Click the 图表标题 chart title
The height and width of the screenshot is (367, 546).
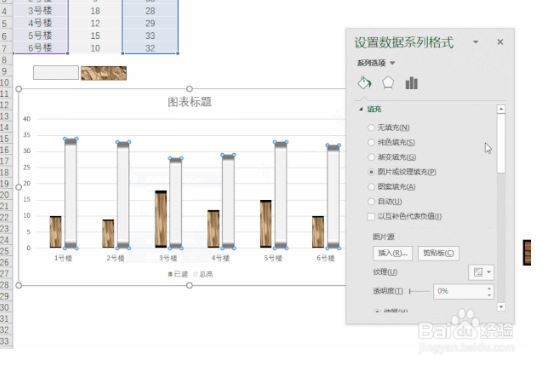click(189, 102)
